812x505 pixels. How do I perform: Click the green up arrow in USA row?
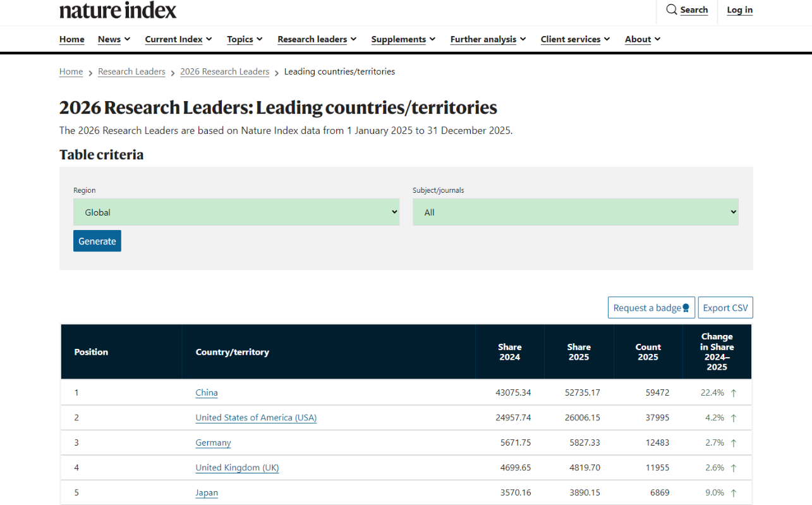click(734, 418)
